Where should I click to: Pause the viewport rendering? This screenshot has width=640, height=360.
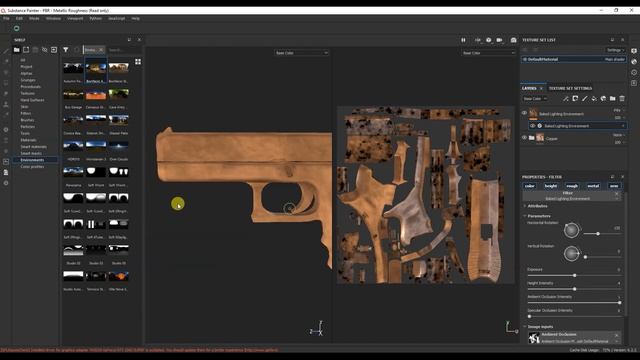coord(463,40)
